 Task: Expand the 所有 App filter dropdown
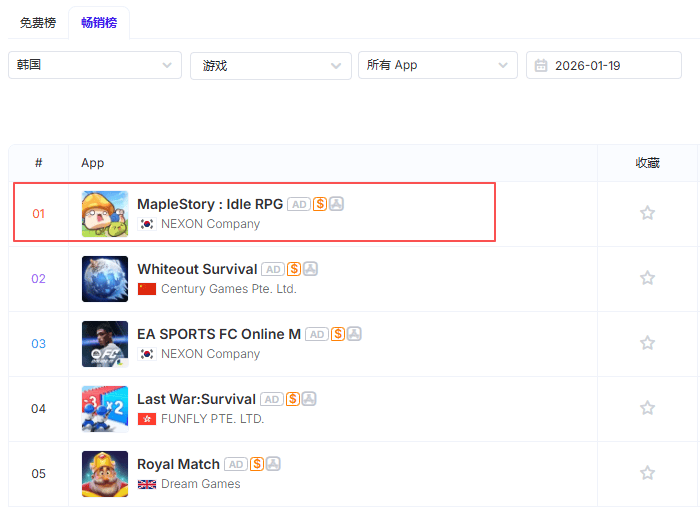click(x=437, y=65)
